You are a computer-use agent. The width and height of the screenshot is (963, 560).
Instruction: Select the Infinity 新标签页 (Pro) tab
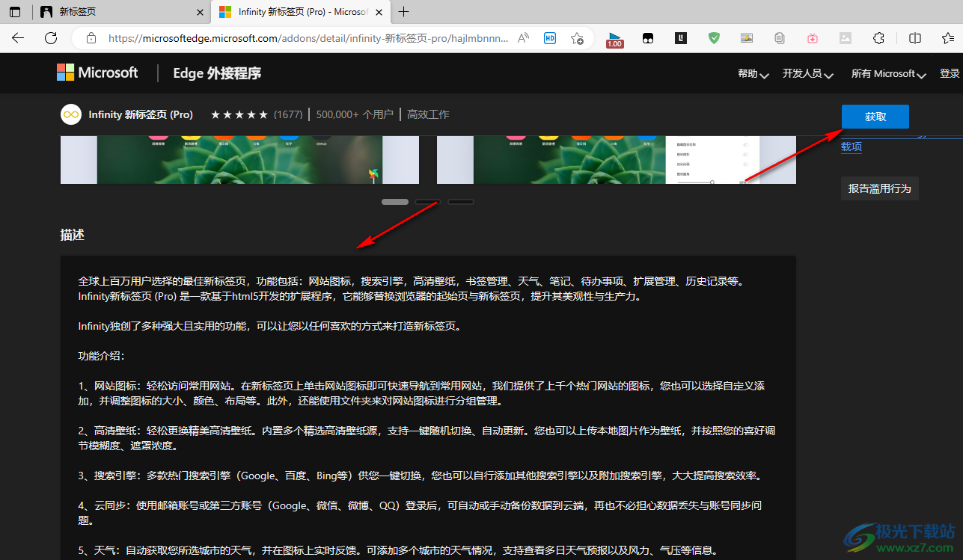tap(301, 12)
